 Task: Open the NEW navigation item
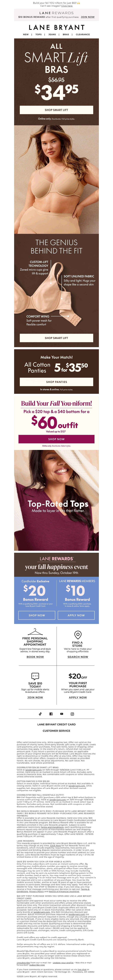click(x=26, y=34)
